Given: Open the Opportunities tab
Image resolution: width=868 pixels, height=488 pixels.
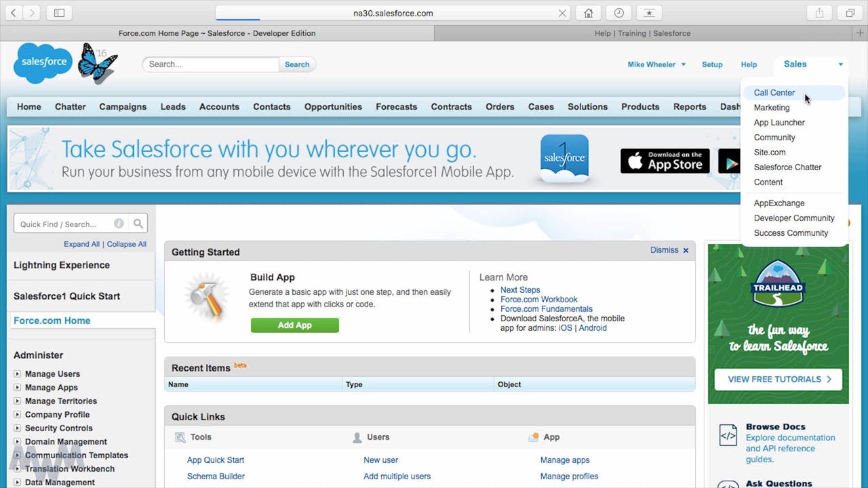Looking at the screenshot, I should click(x=333, y=107).
